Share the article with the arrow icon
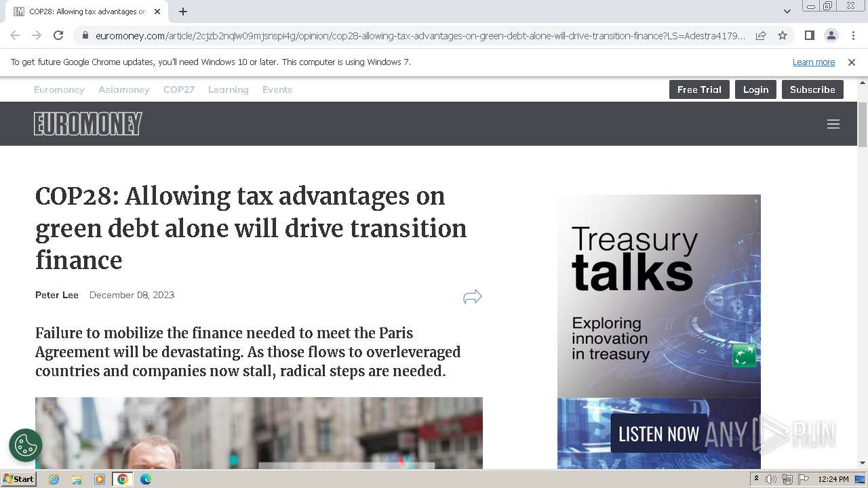Screen dimensions: 868x488 tap(473, 297)
